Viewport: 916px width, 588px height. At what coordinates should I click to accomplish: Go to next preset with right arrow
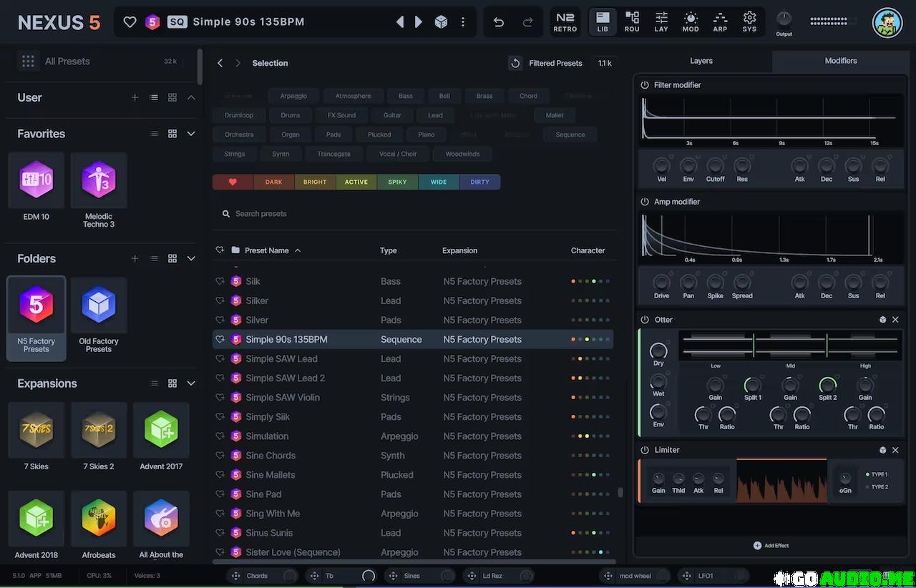(419, 22)
